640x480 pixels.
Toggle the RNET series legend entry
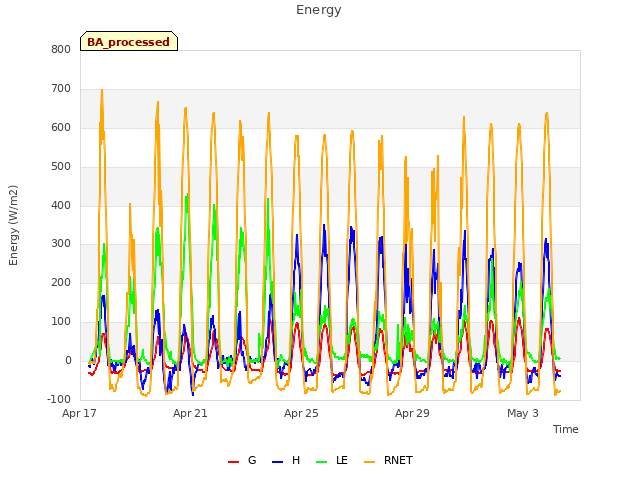pos(388,460)
